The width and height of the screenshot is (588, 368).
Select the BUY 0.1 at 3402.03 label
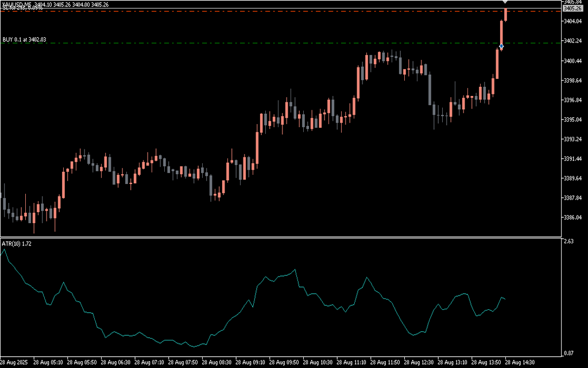(x=24, y=40)
